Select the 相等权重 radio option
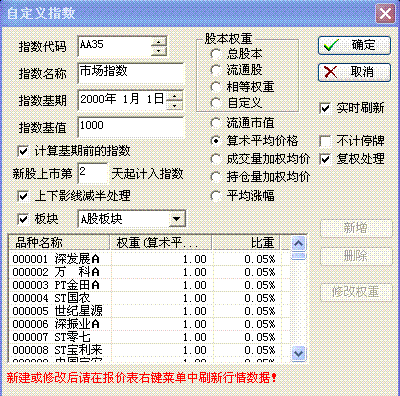400x396 pixels. 242,87
